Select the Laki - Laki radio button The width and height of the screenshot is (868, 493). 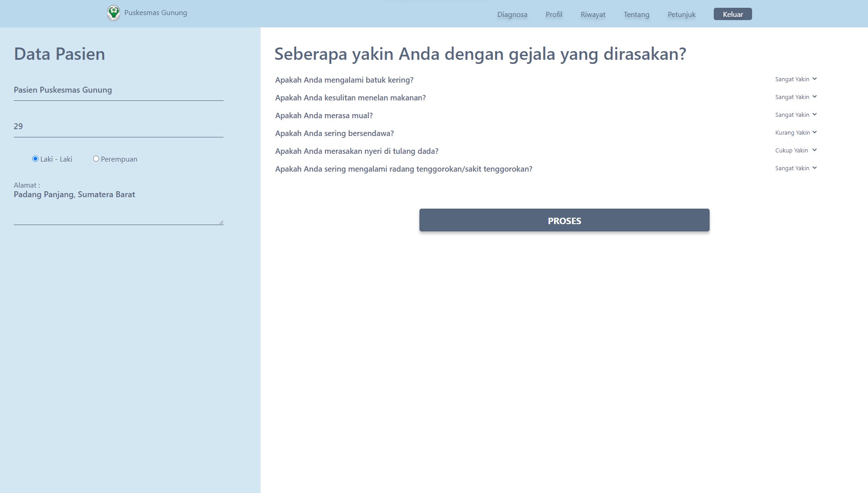click(x=35, y=159)
